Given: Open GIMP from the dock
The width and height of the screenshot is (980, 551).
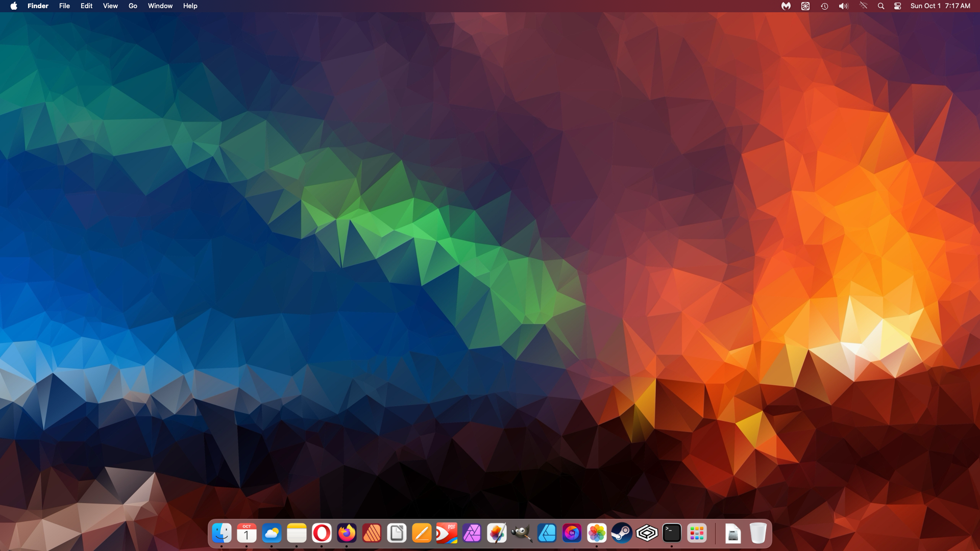Looking at the screenshot, I should (522, 533).
